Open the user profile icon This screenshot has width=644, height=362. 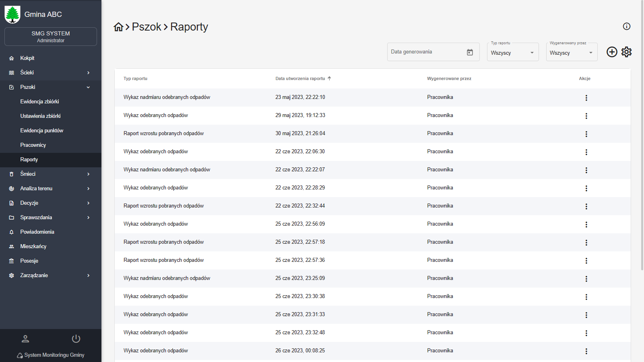(25, 339)
